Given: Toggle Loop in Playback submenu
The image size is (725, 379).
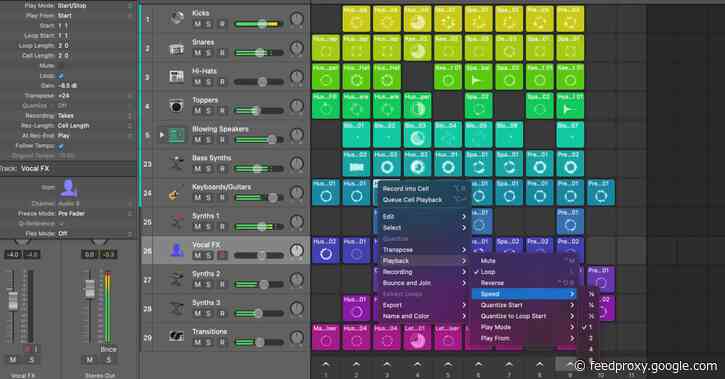Looking at the screenshot, I should pos(524,272).
